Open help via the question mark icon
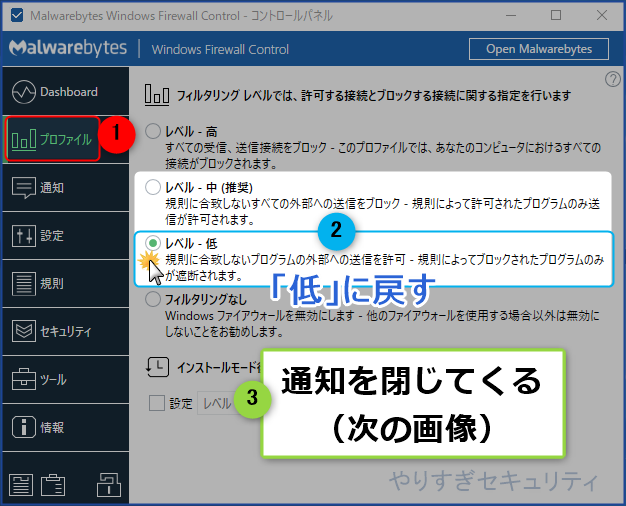The image size is (626, 506). [612, 79]
